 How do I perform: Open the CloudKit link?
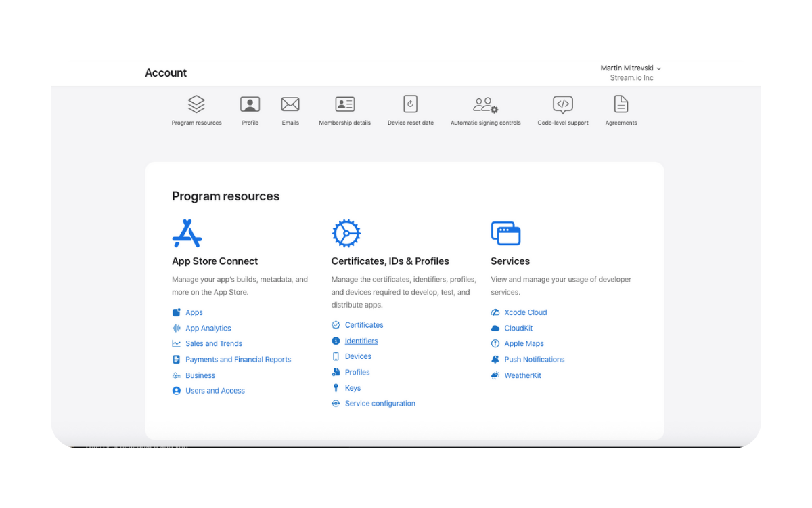point(518,328)
